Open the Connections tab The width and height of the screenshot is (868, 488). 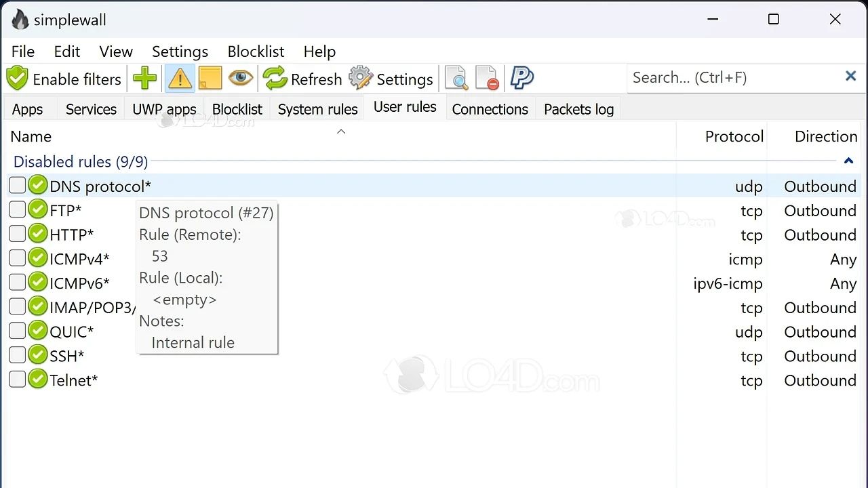click(x=490, y=109)
